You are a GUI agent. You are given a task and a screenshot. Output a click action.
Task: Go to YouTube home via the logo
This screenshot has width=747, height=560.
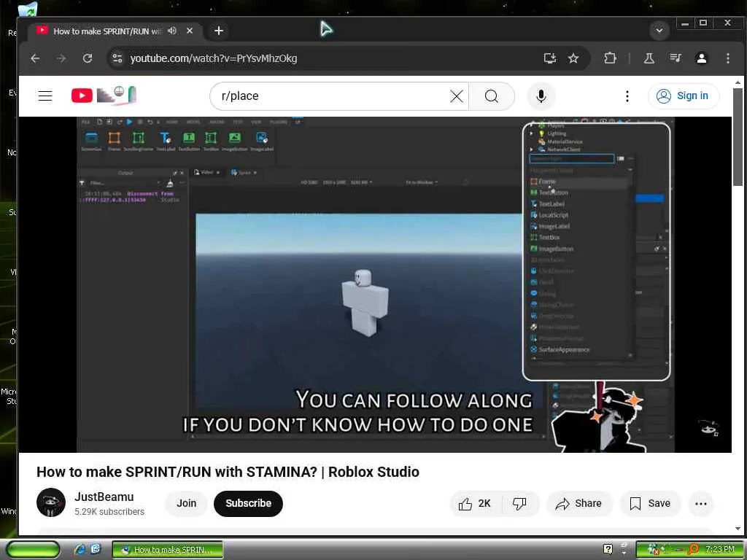coord(104,96)
